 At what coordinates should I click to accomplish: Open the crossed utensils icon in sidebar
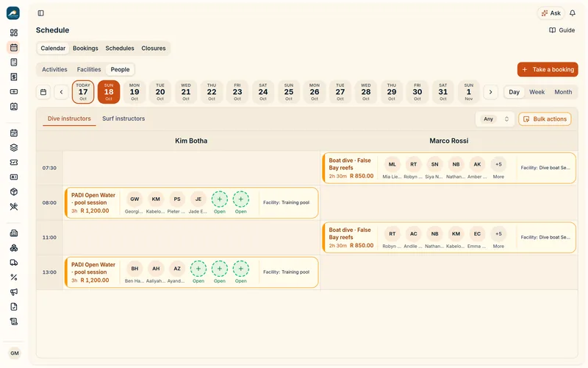tap(14, 207)
